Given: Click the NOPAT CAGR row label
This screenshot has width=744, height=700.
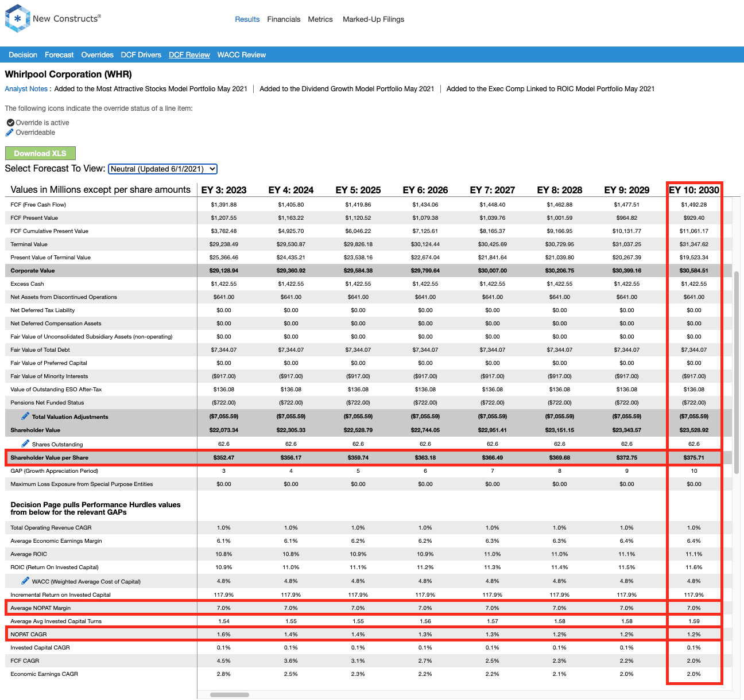Looking at the screenshot, I should 29,635.
